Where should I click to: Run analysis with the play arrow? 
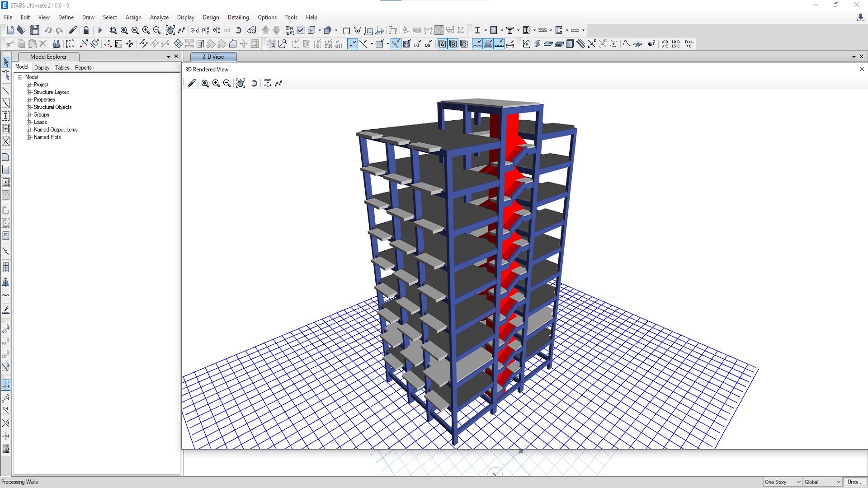coord(100,30)
